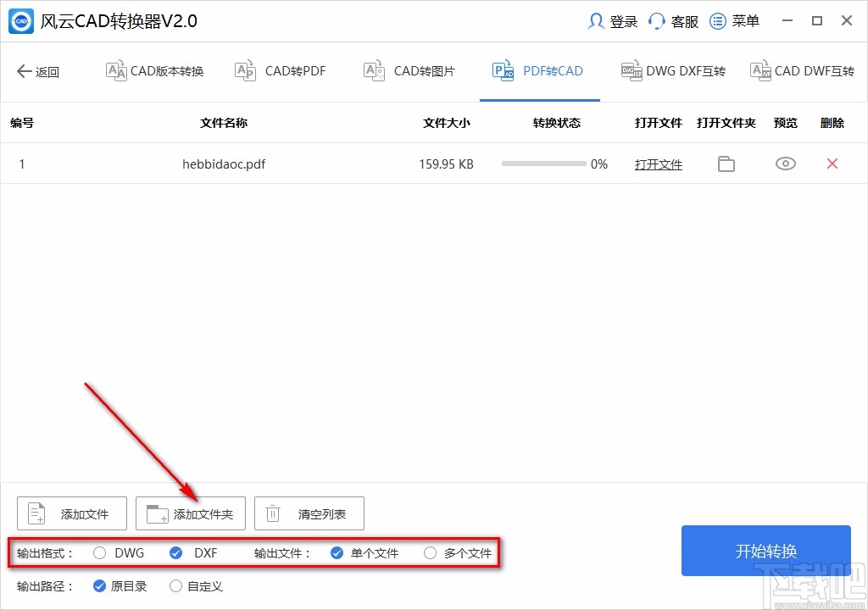Viewport: 868px width, 610px height.
Task: Click the 风云CAD转换器 logo icon
Action: point(19,20)
